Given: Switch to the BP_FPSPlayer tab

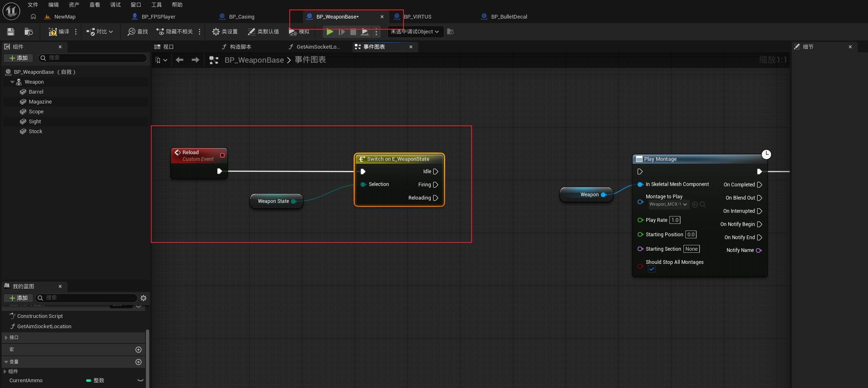Looking at the screenshot, I should tap(158, 17).
